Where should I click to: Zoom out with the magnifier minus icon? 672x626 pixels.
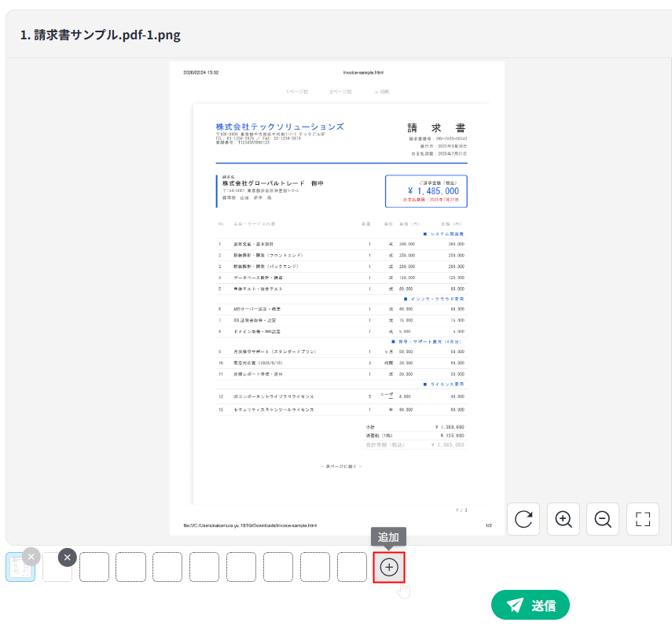coord(603,519)
